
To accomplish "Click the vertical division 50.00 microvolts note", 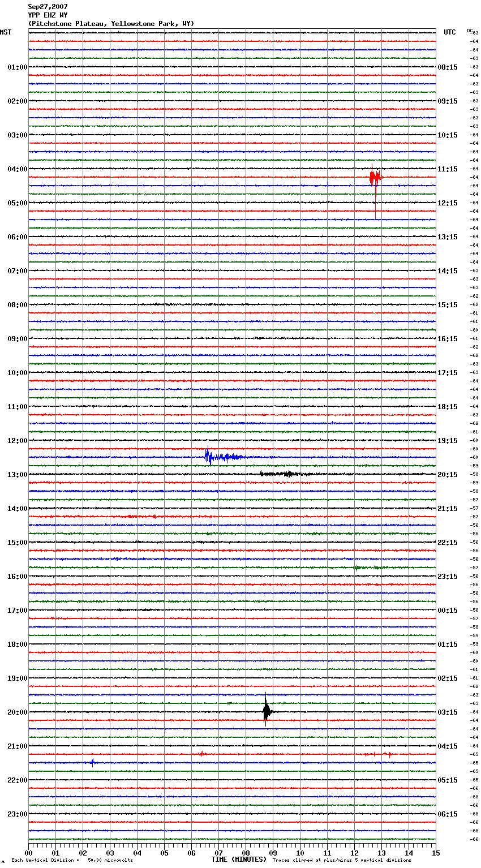I will click(x=72, y=860).
